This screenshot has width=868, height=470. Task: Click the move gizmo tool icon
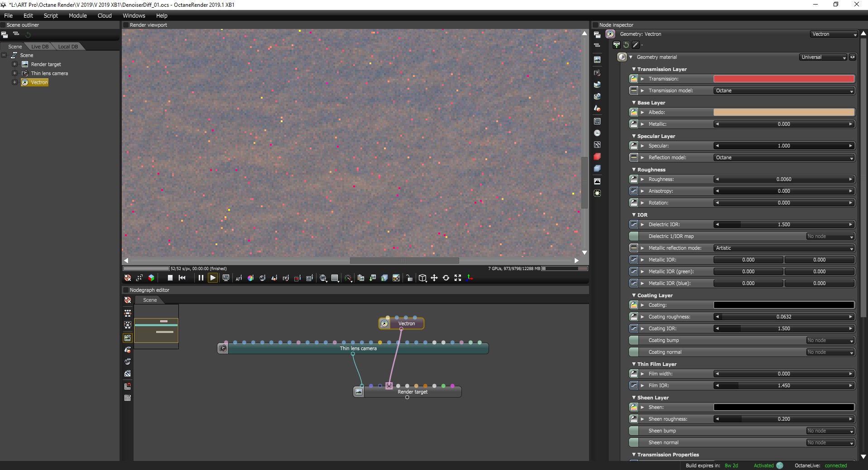434,278
